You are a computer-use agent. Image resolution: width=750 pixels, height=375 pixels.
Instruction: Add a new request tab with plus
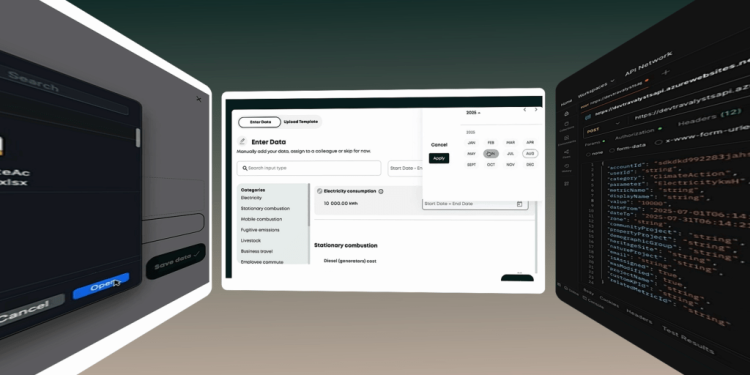pos(665,73)
